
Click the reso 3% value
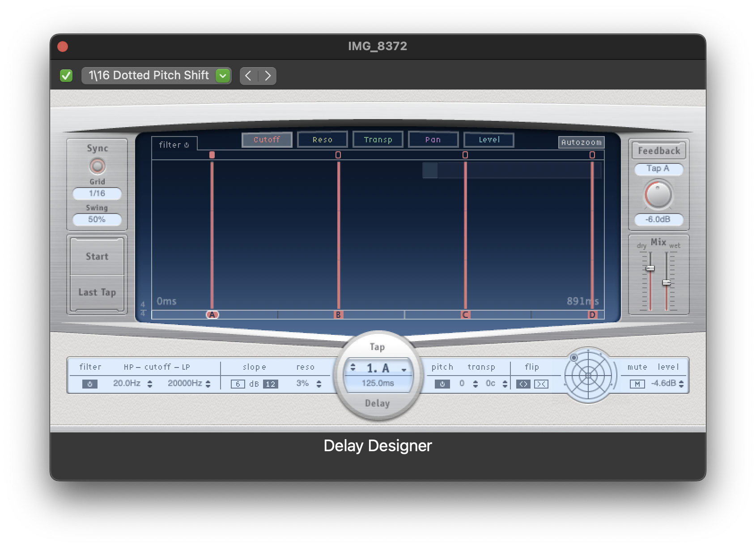[x=303, y=383]
